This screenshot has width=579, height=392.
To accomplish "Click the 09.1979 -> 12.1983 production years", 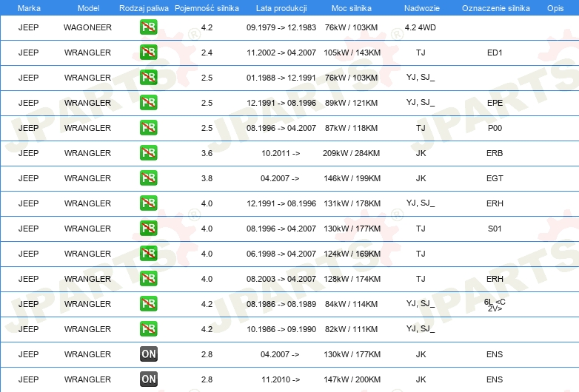I will click(281, 27).
